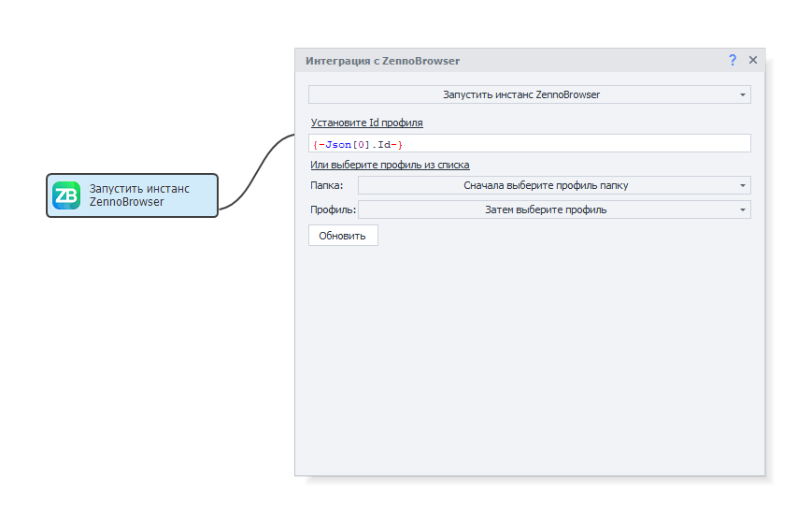
Task: Click the 'Папка:' field label
Action: [327, 186]
